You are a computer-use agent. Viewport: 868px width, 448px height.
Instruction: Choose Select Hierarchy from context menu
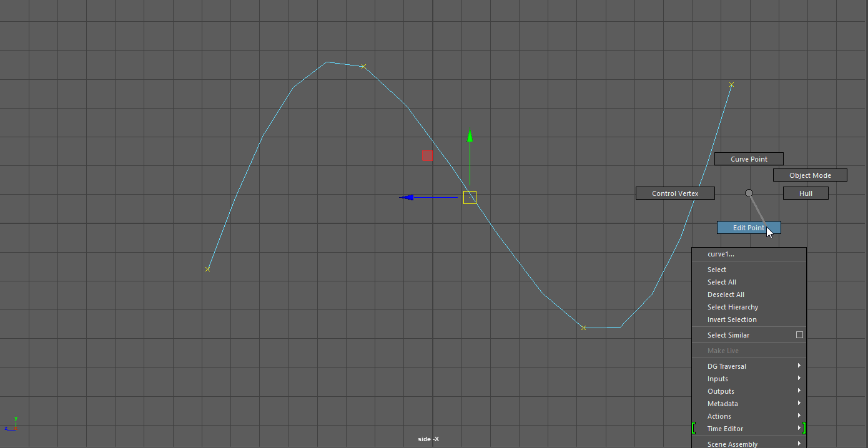(x=732, y=307)
